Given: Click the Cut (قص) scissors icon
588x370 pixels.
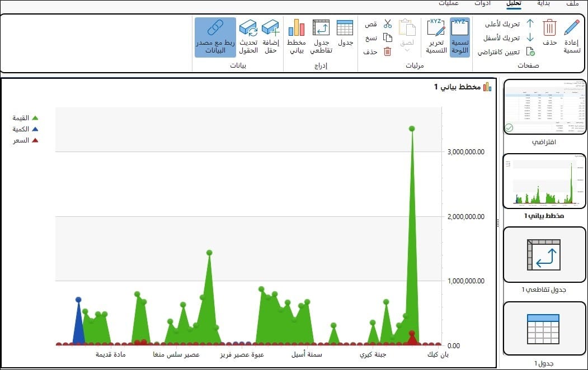Looking at the screenshot, I should 387,24.
